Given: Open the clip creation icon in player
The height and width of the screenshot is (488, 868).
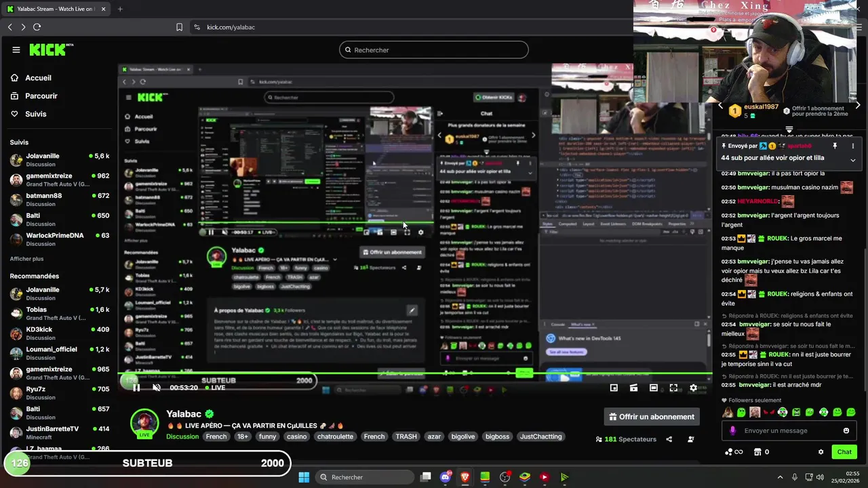Looking at the screenshot, I should pos(633,388).
